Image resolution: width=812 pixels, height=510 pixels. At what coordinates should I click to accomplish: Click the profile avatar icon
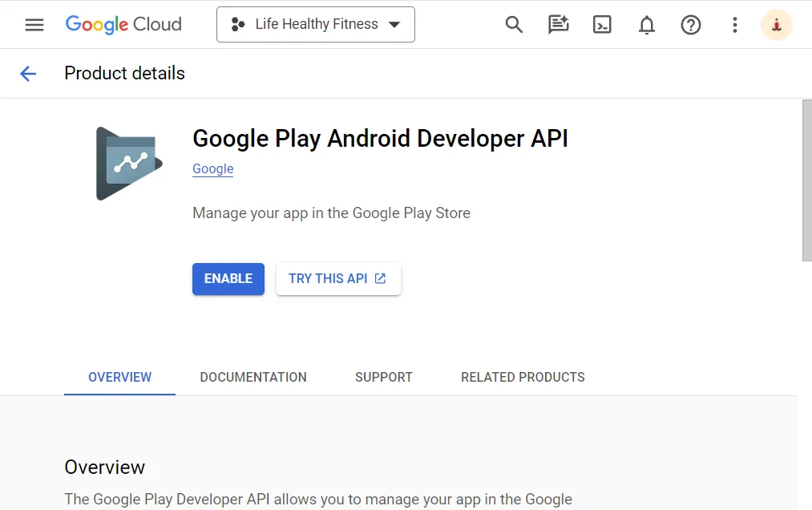(776, 25)
